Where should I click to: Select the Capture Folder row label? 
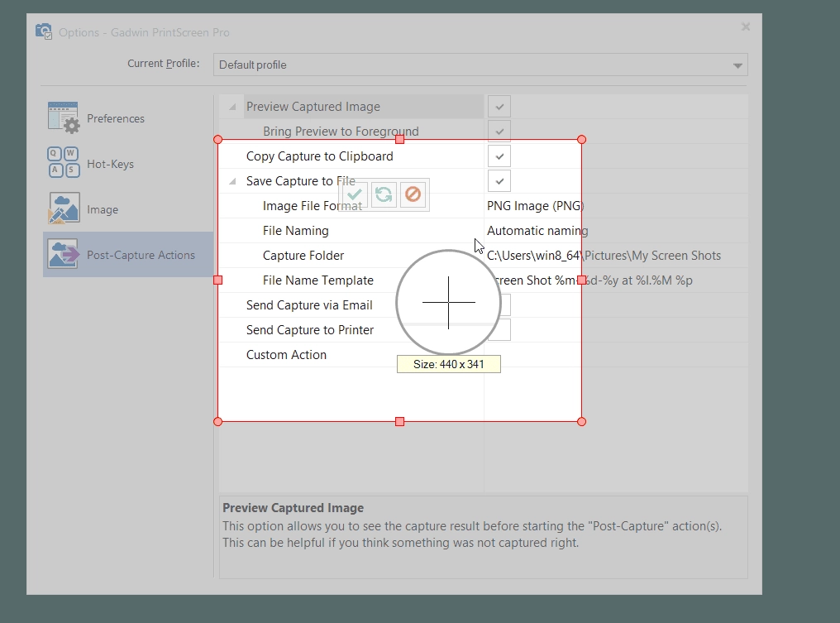(x=303, y=256)
